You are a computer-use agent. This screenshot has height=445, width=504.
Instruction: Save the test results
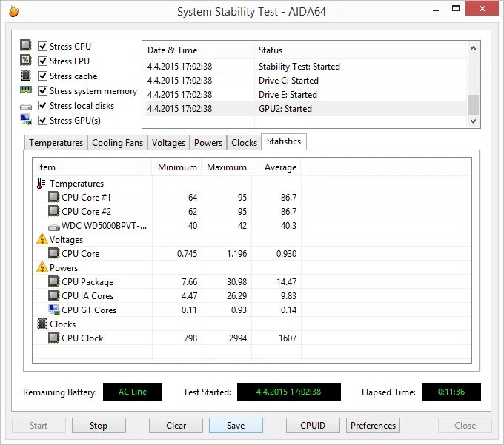[x=236, y=426]
